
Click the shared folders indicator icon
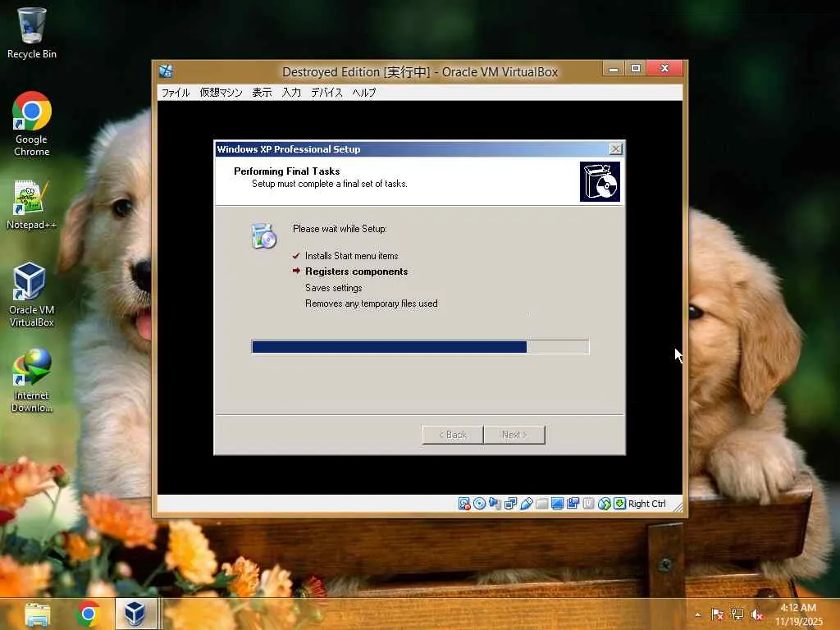[x=541, y=504]
